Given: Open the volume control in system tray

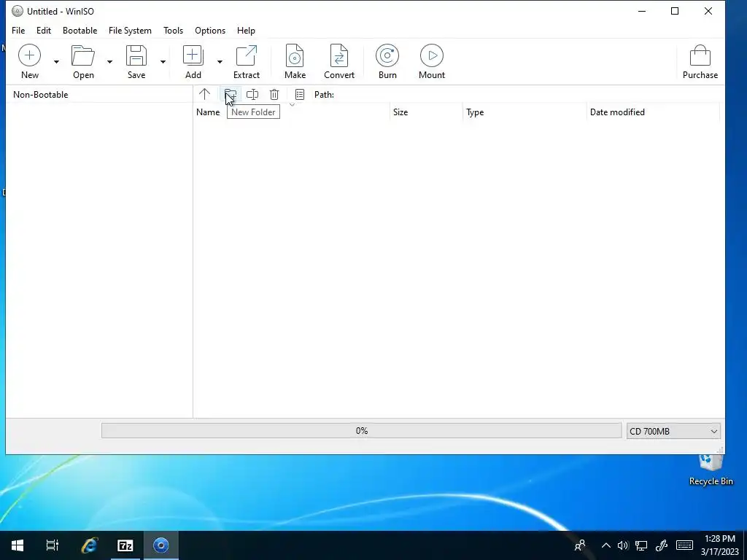Looking at the screenshot, I should click(x=623, y=545).
